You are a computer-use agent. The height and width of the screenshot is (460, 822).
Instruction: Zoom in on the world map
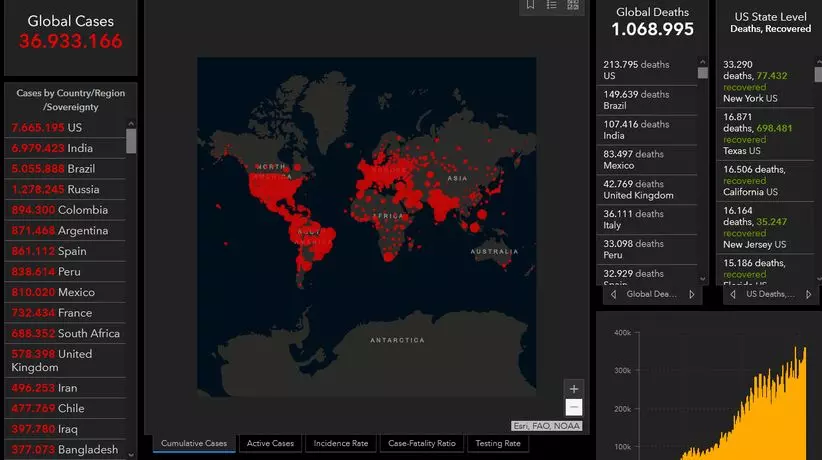click(x=573, y=389)
